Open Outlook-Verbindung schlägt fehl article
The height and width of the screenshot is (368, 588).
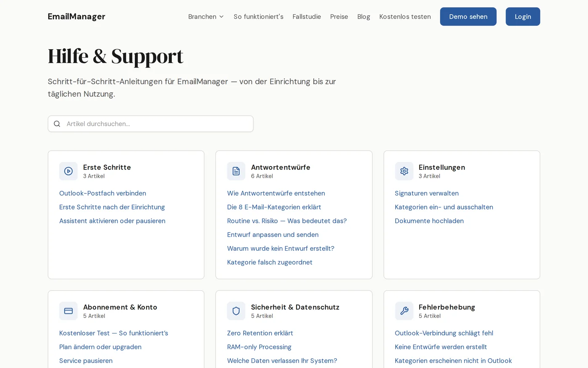tap(444, 333)
